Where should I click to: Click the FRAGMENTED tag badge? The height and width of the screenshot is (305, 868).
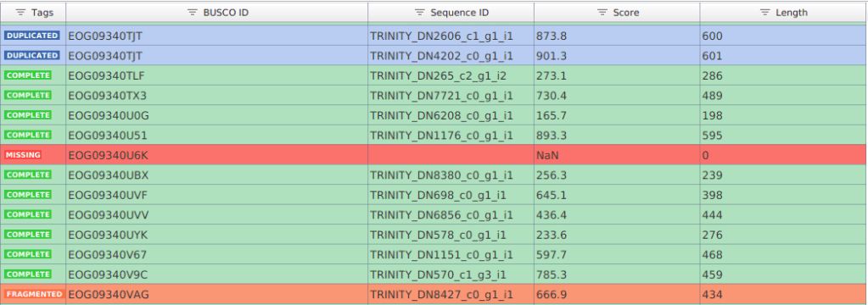tap(34, 294)
